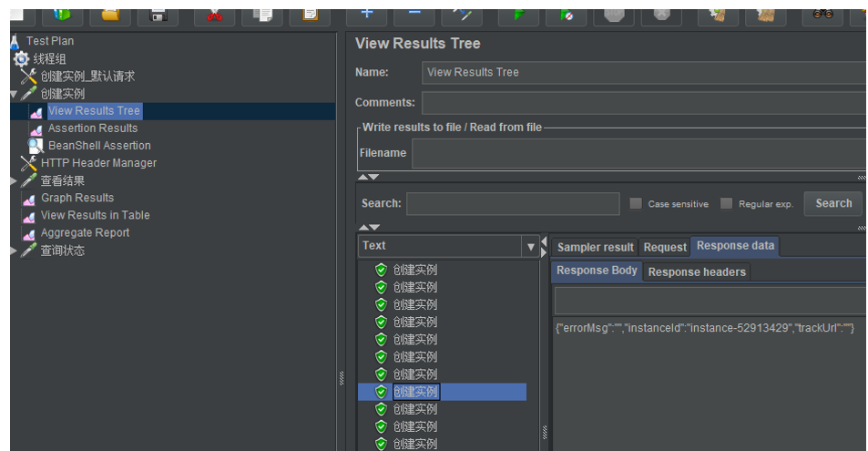Select the 查询状态 sampler node
The image size is (868, 451).
tap(63, 251)
